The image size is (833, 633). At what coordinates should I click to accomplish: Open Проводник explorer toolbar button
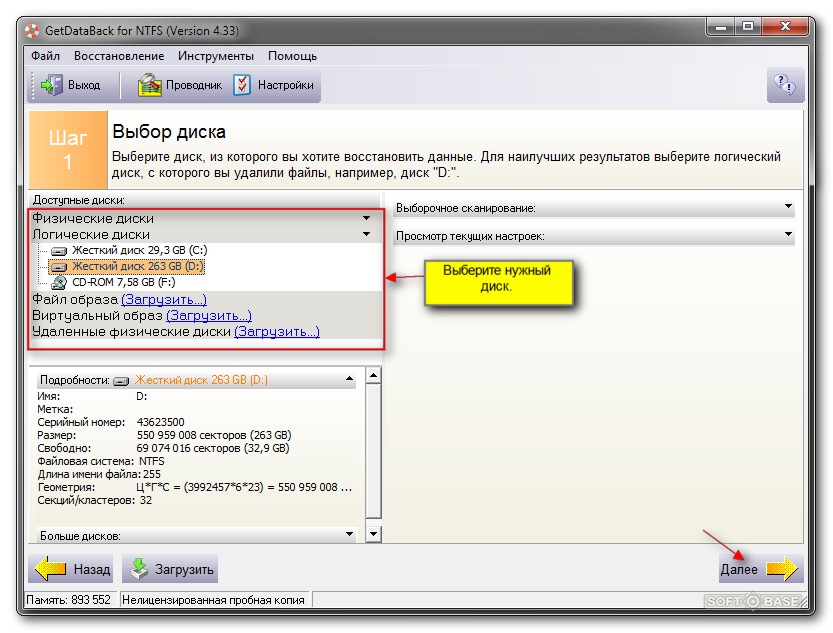click(x=180, y=85)
